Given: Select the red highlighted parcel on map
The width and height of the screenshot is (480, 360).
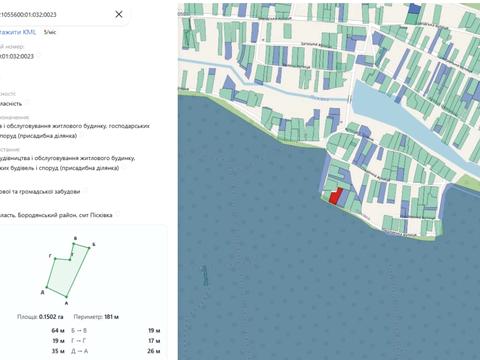Looking at the screenshot, I should coord(335,197).
